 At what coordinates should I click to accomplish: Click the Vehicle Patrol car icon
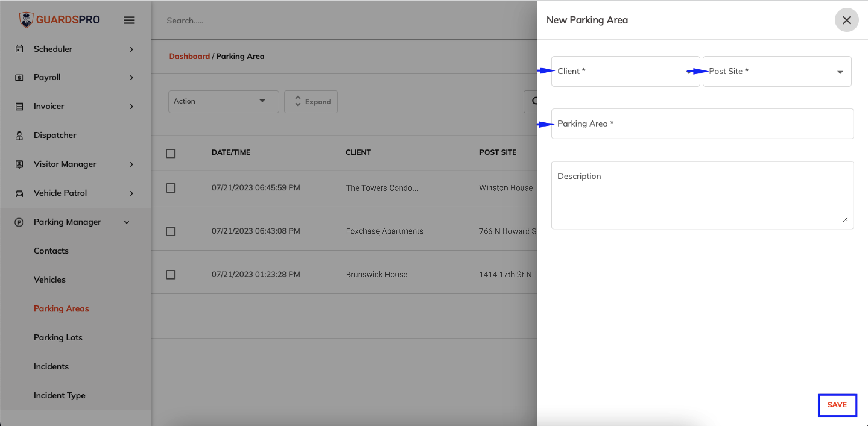pos(19,193)
